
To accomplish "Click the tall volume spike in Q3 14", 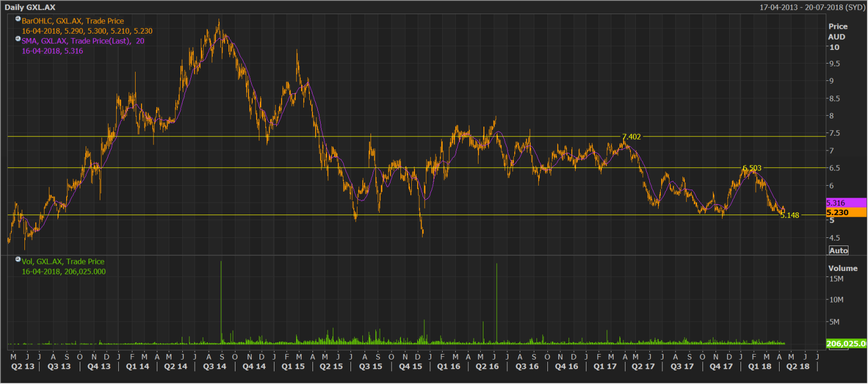I will click(221, 302).
